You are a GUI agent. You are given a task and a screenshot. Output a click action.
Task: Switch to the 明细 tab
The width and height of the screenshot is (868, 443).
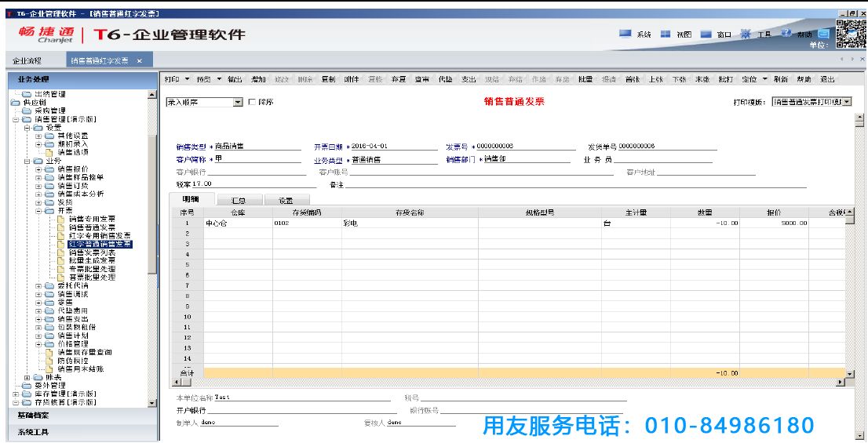[191, 200]
